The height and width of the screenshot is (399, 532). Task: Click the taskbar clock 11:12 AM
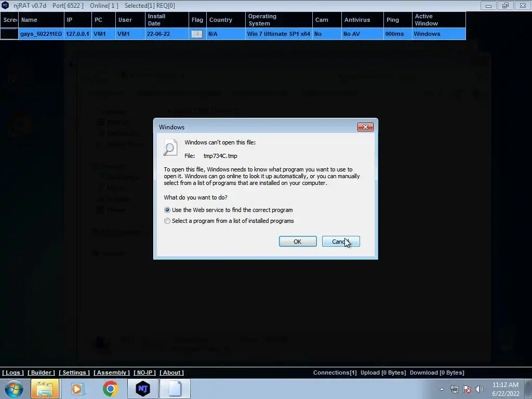tap(506, 389)
